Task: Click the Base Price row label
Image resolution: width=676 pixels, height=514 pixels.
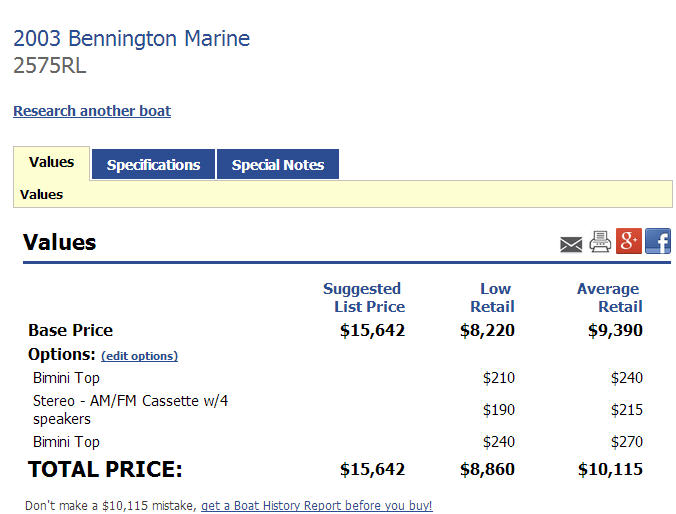Action: (70, 330)
